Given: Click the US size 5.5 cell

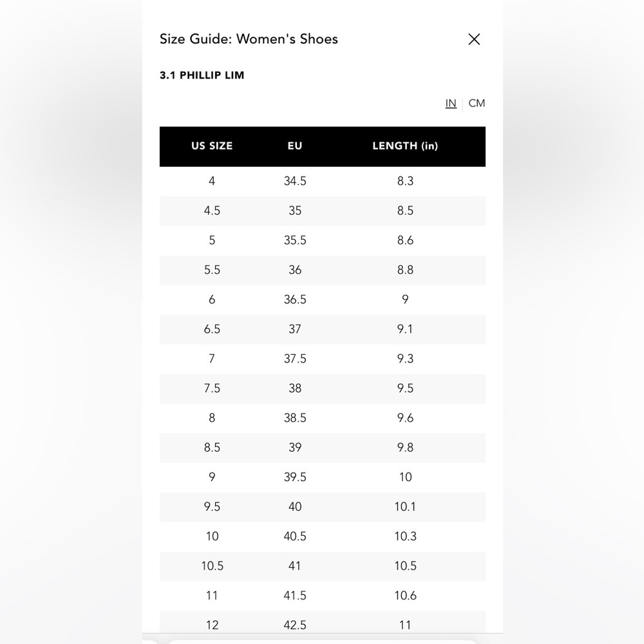Looking at the screenshot, I should point(212,270).
